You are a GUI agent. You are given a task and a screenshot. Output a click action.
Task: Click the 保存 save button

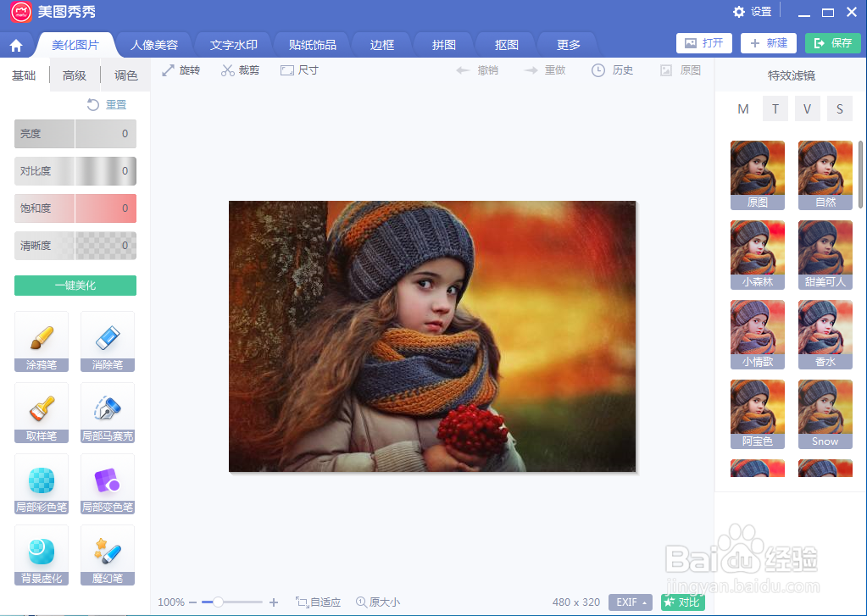[x=832, y=42]
